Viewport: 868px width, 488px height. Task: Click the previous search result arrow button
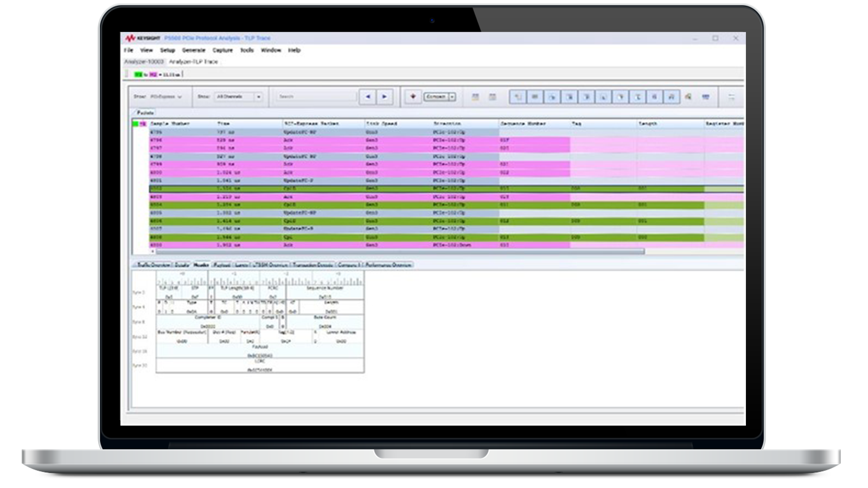pyautogui.click(x=368, y=97)
